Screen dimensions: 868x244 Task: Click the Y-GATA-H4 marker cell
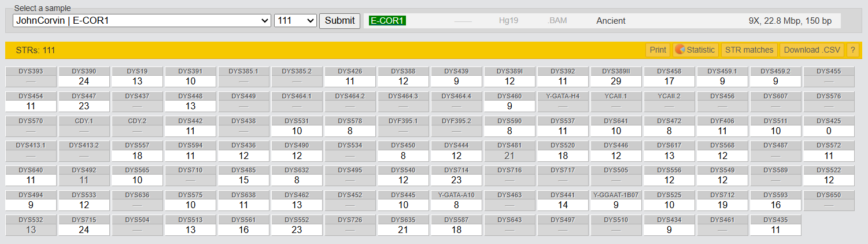click(x=563, y=102)
